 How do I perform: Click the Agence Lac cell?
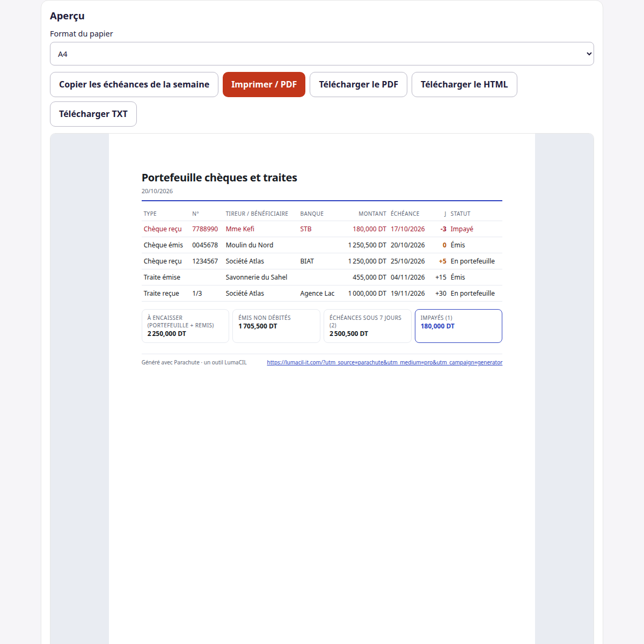317,294
